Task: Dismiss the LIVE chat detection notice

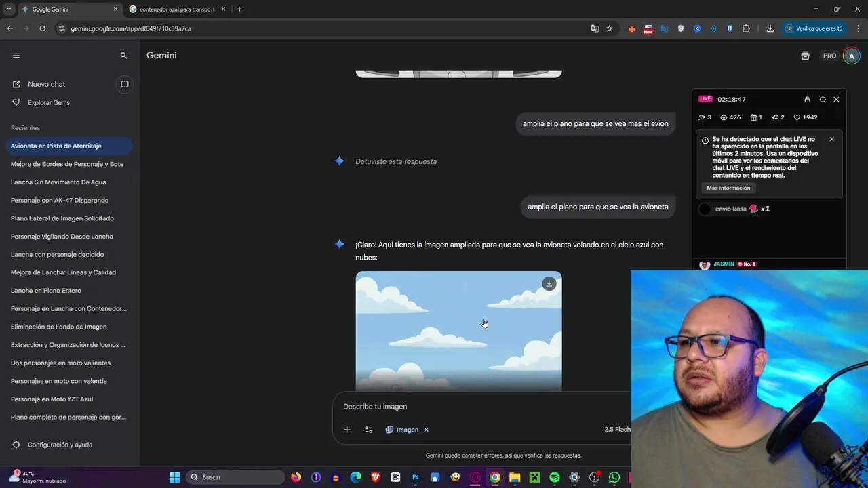Action: 831,139
